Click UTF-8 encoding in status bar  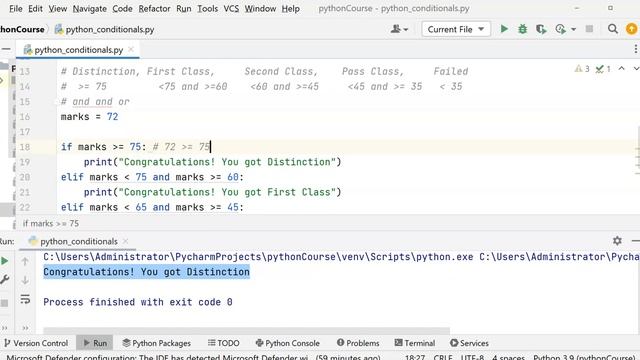tap(472, 357)
